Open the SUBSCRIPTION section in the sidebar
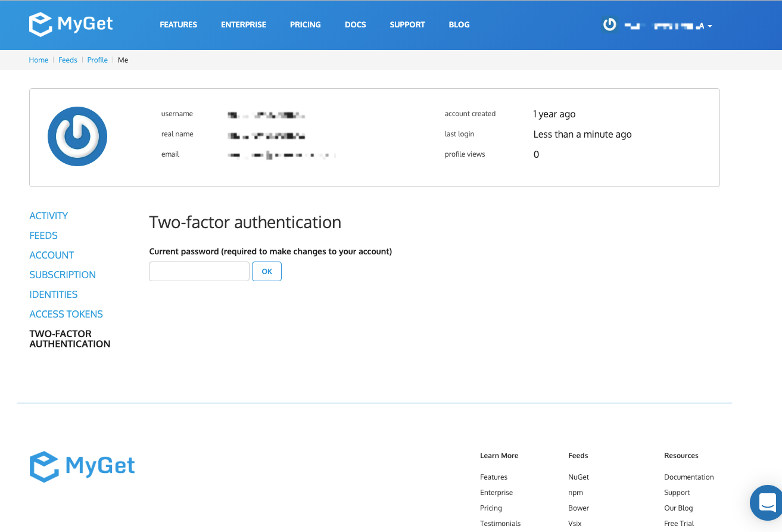The image size is (782, 532). click(63, 275)
